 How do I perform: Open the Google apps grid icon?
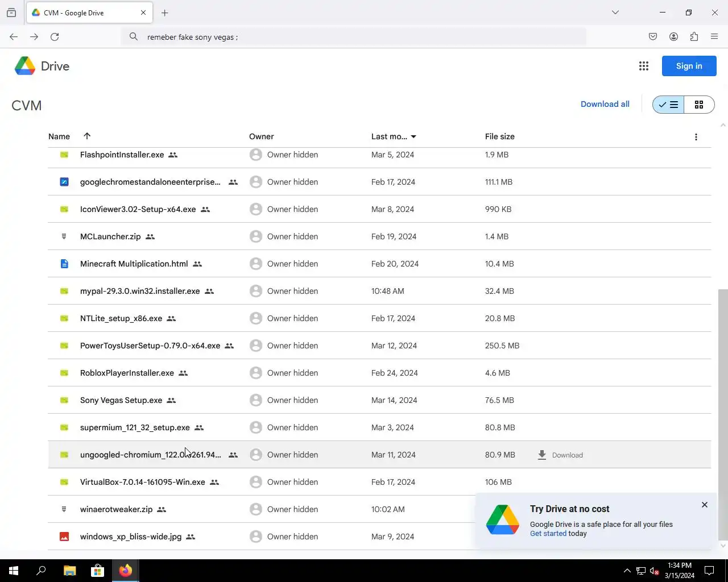[644, 66]
